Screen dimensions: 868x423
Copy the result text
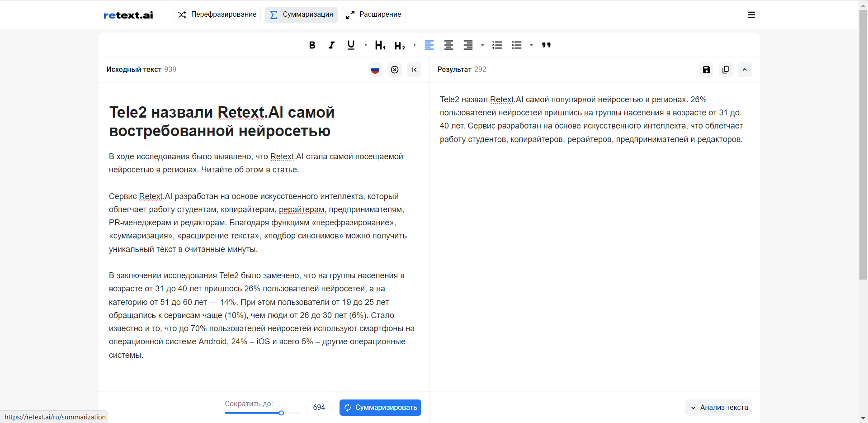click(726, 70)
